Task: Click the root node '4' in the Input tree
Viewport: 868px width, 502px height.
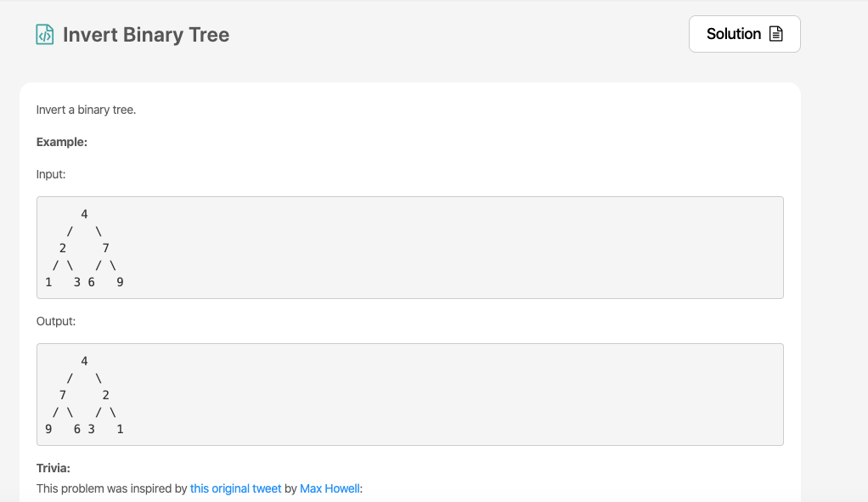Action: [83, 213]
